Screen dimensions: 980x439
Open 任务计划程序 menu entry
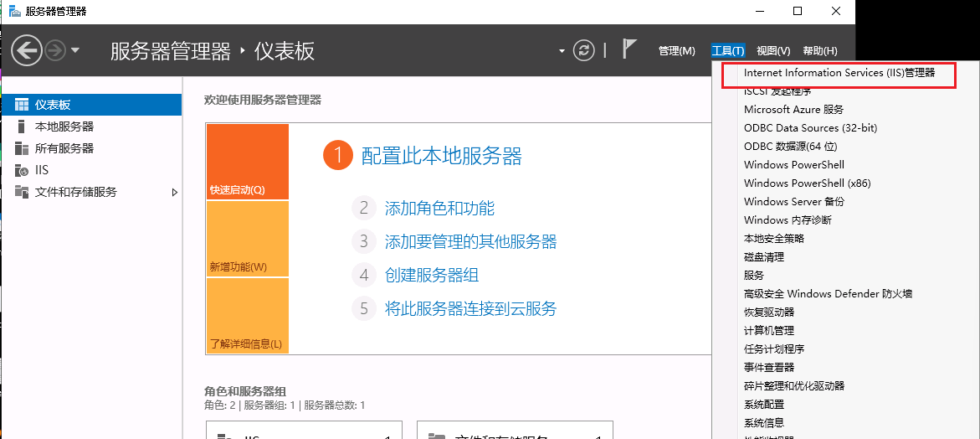[x=774, y=349]
